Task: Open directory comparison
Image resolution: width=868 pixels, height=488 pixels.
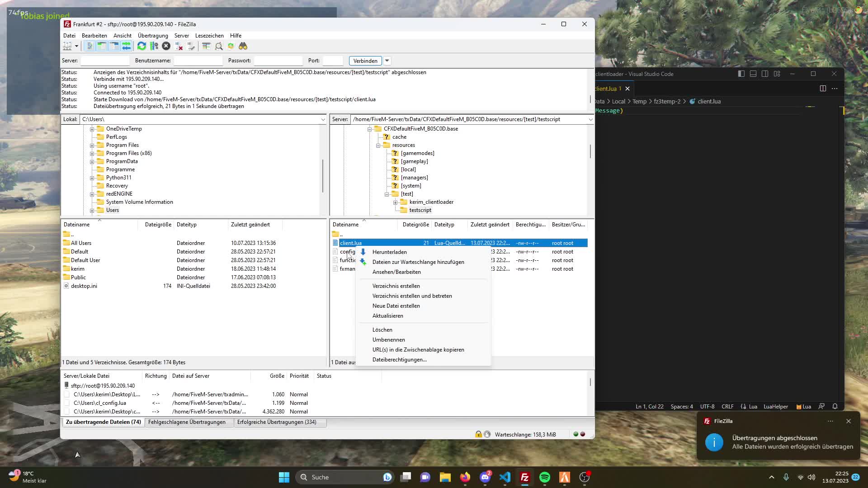Action: (x=206, y=46)
